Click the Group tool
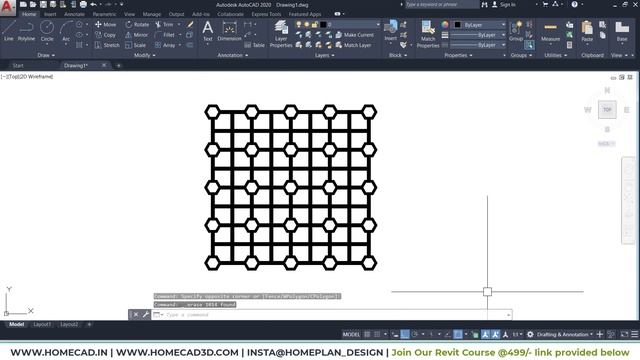Image resolution: width=640 pixels, height=360 pixels. [x=516, y=31]
